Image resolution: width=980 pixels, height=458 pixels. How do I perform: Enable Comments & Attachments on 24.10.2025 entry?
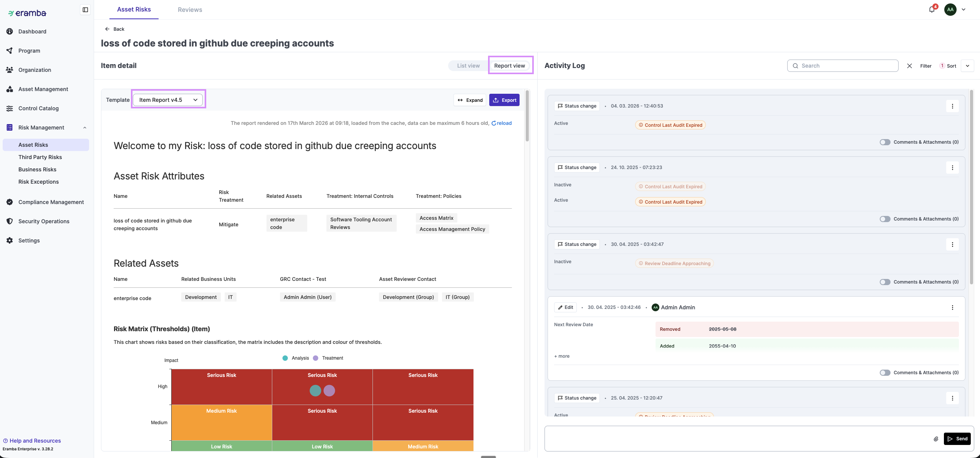885,219
